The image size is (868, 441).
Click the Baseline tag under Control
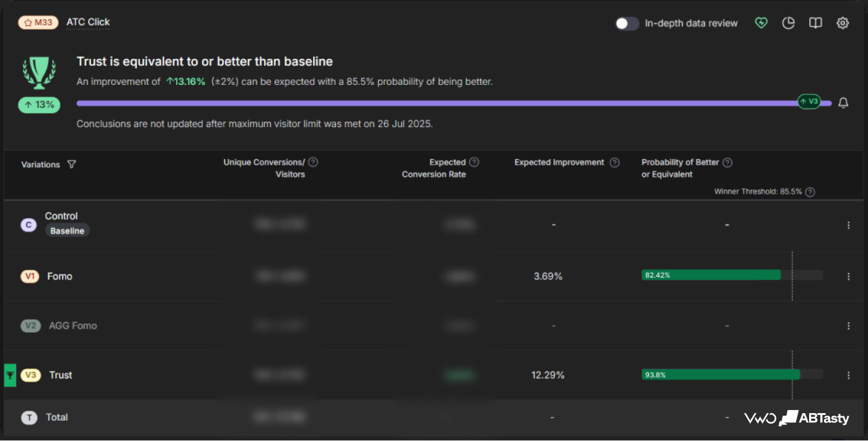click(x=67, y=230)
